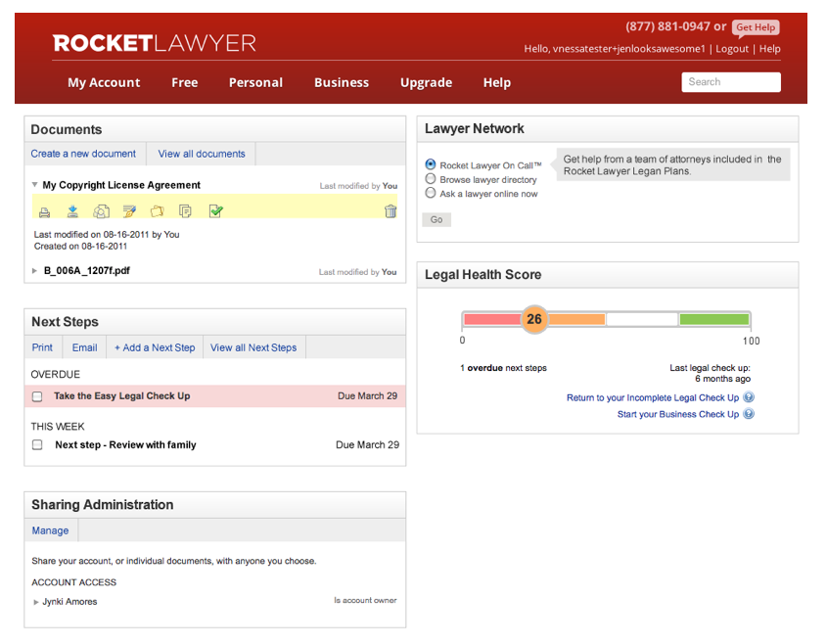Click into the Search field
Viewport: 827px width, 644px height.
(x=731, y=82)
